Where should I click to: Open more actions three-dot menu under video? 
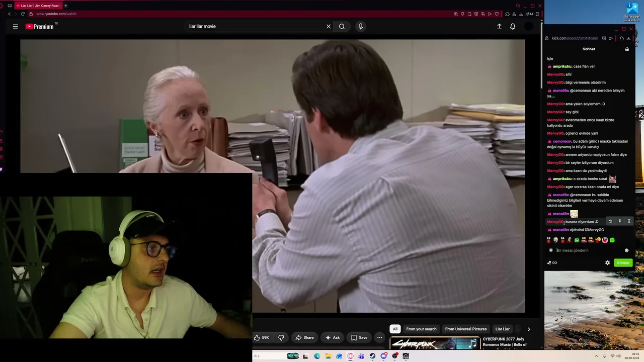[380, 337]
